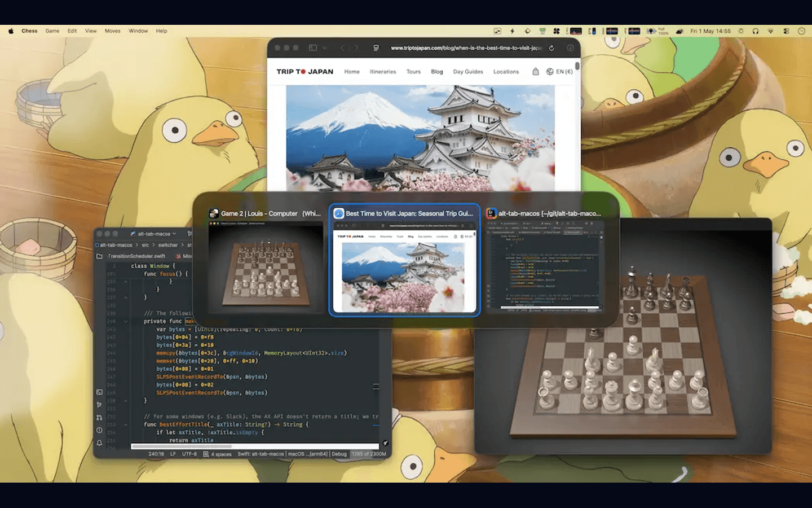812x508 pixels.
Task: Open the Tours link
Action: click(413, 72)
